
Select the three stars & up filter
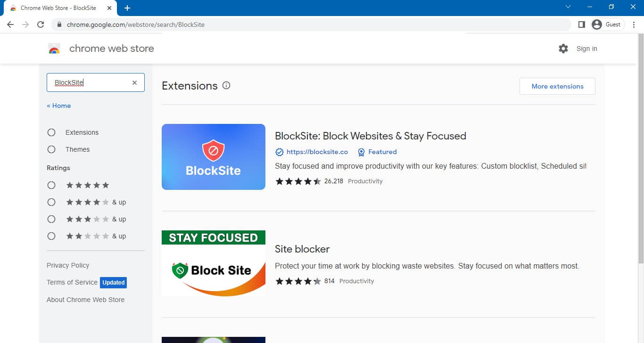[x=51, y=219]
